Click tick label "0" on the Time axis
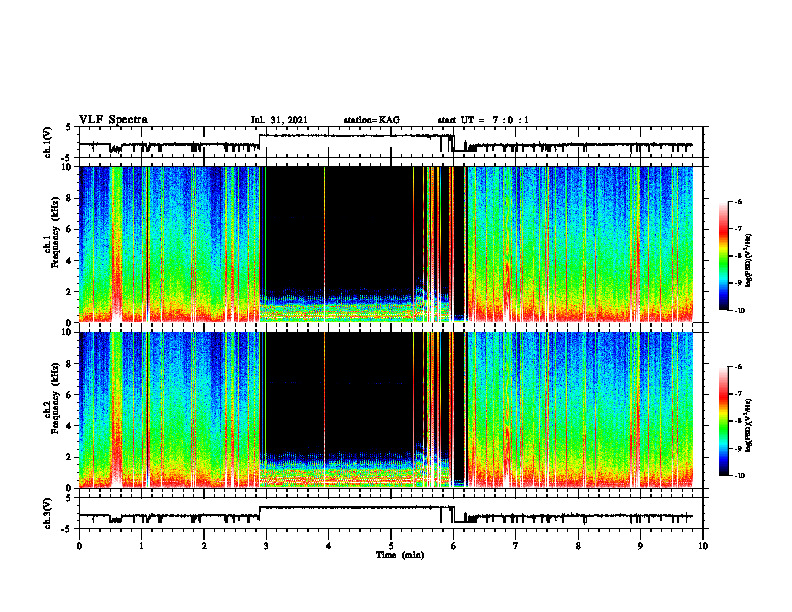 [79, 546]
